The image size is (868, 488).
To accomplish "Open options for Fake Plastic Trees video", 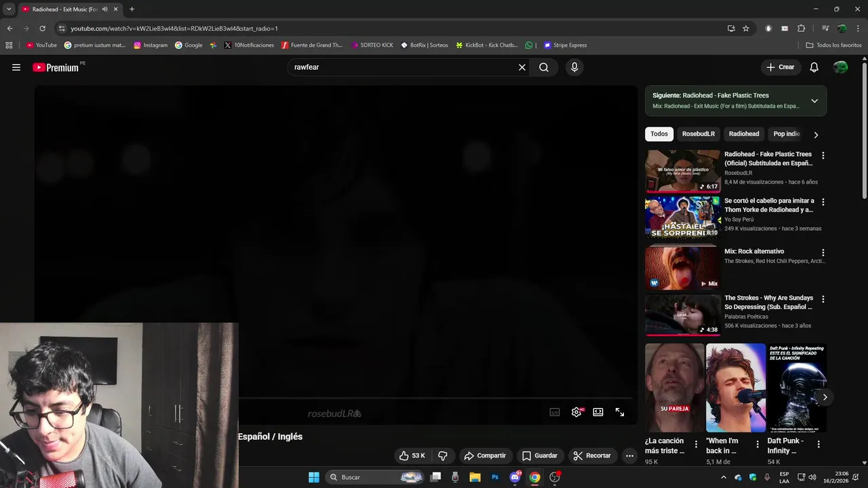I will coord(823,155).
